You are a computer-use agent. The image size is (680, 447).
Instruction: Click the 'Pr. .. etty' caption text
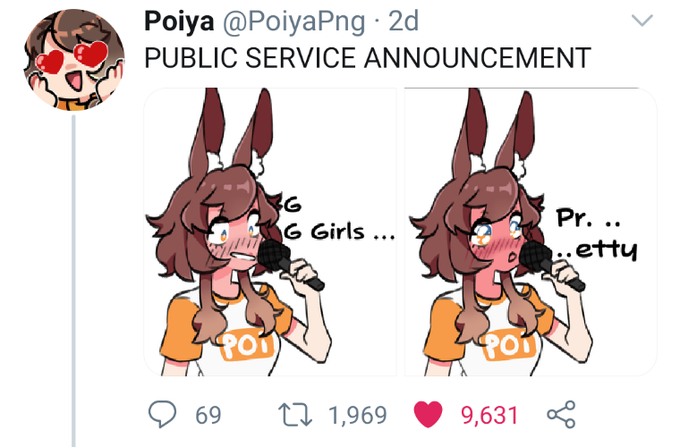(x=597, y=235)
